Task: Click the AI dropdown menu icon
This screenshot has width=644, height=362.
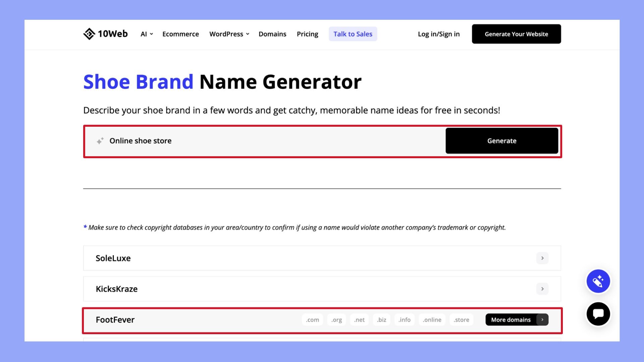Action: click(151, 34)
